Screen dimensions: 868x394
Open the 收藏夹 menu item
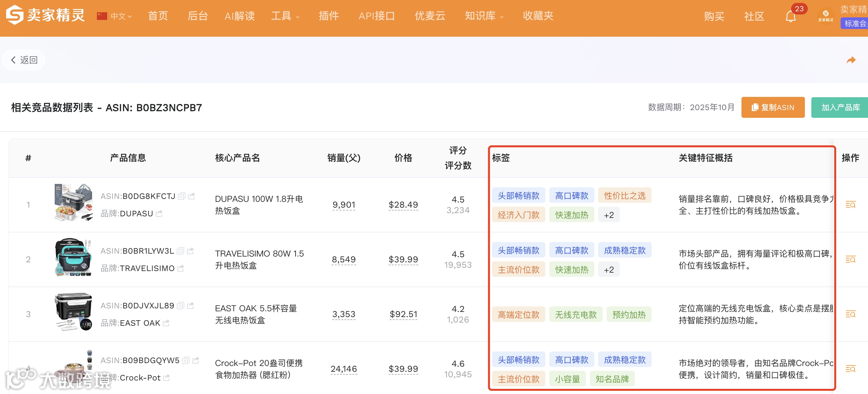538,16
